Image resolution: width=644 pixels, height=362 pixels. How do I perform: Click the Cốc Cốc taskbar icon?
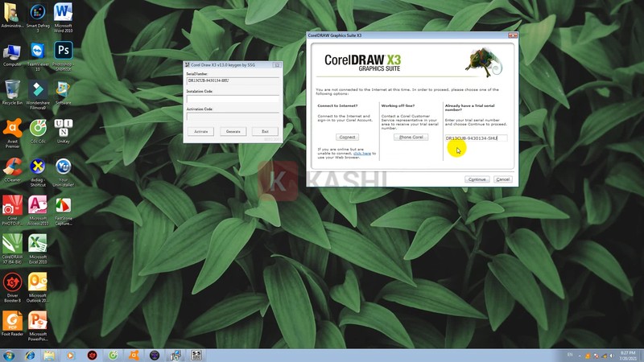point(113,356)
